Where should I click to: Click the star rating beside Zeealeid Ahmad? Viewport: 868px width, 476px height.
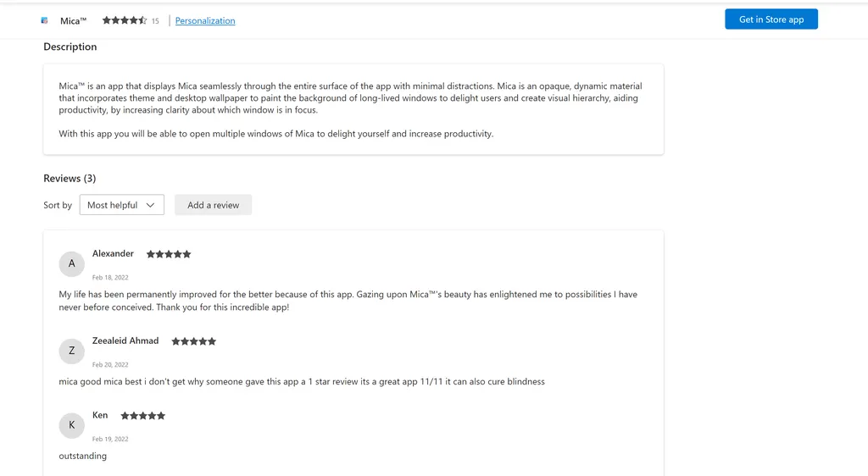(194, 341)
